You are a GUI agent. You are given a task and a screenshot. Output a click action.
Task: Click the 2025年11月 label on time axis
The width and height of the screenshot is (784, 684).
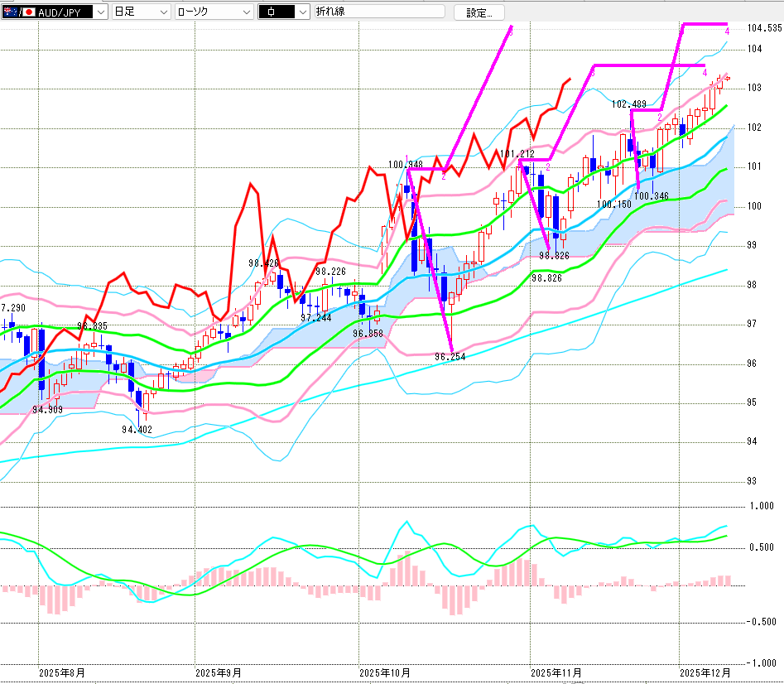pyautogui.click(x=556, y=673)
